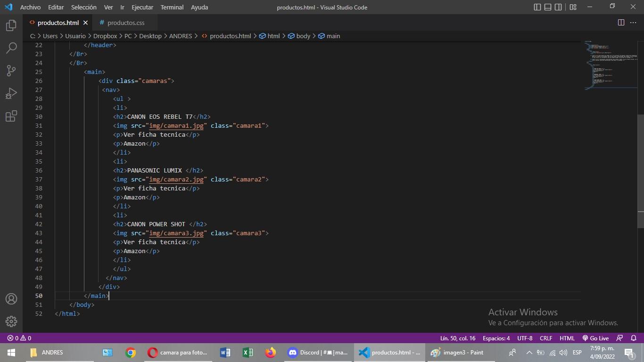The width and height of the screenshot is (644, 362).
Task: Click Lín. 50, col. 16 in status bar
Action: coord(458,338)
